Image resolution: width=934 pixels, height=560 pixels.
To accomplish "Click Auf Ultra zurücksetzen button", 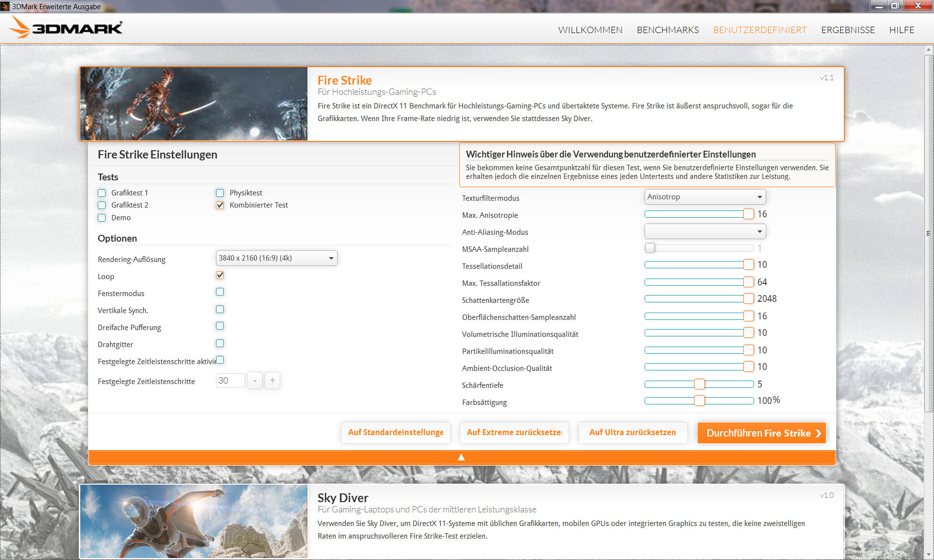I will pyautogui.click(x=633, y=433).
